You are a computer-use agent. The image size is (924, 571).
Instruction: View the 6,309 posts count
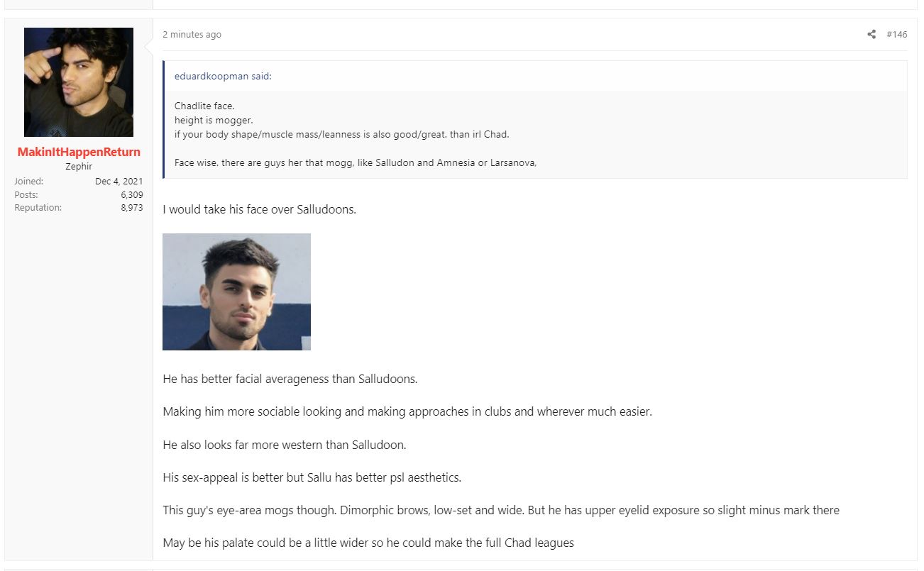[x=131, y=194]
